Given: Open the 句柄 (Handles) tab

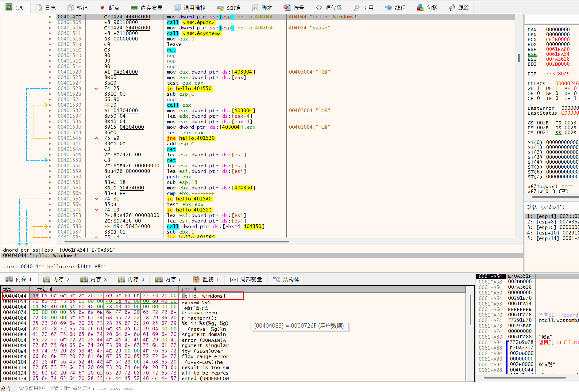Looking at the screenshot, I should click(427, 8).
